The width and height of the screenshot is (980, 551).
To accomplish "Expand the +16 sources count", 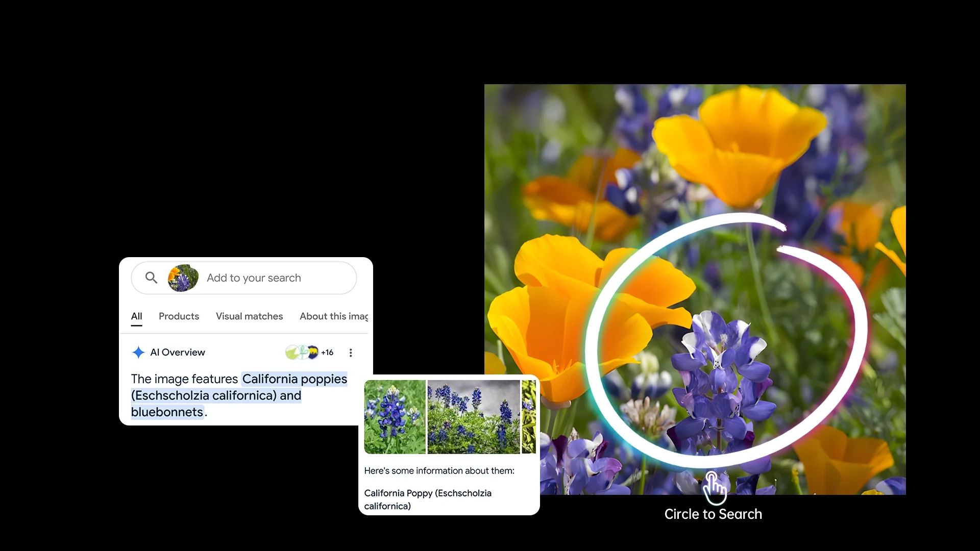I will pos(327,353).
